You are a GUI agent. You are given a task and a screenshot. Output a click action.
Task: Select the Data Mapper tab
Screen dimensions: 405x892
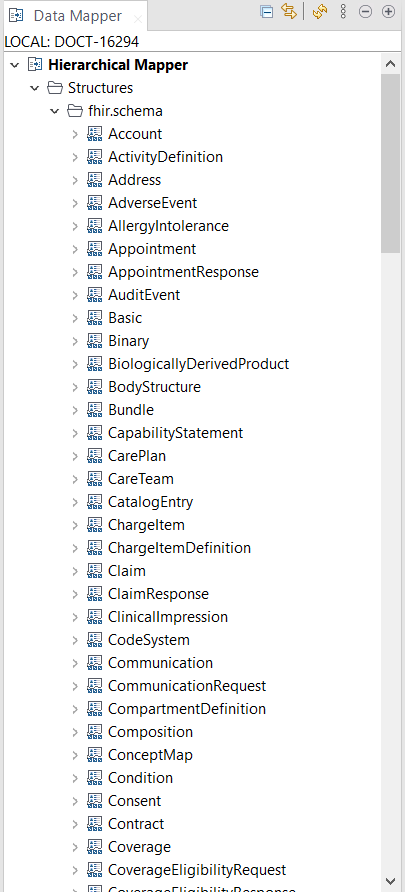(x=77, y=16)
